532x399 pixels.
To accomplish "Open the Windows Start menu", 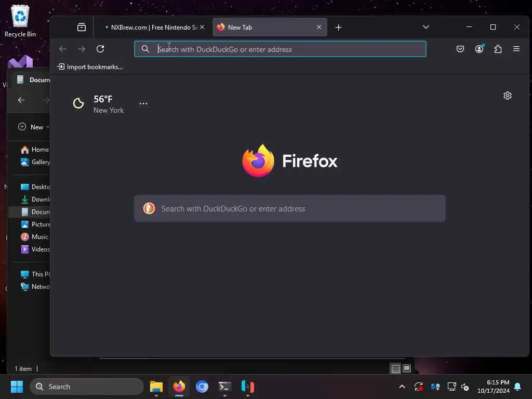I will click(x=17, y=387).
